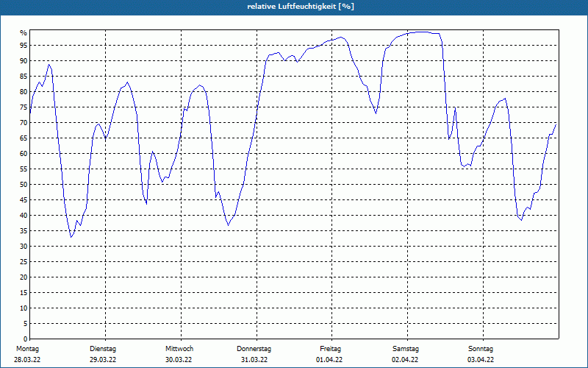Click the '60' y-axis value
This screenshot has height=368, width=588.
pyautogui.click(x=24, y=154)
